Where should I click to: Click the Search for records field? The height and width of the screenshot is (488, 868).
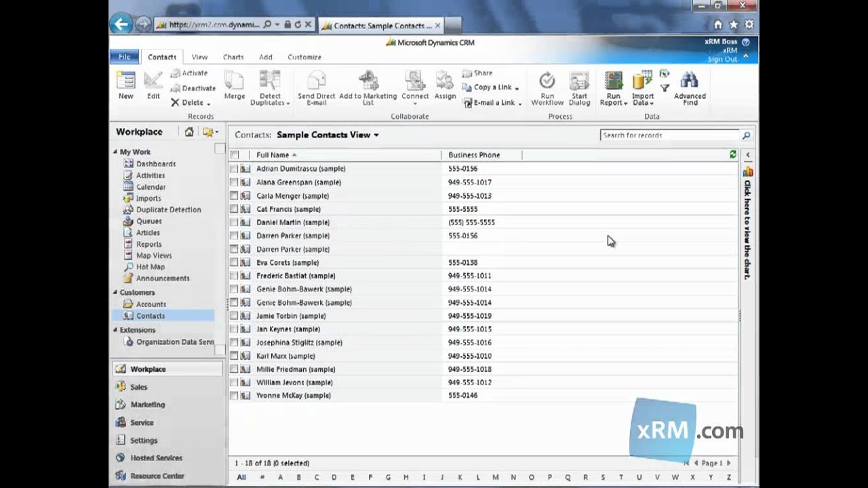(x=669, y=136)
